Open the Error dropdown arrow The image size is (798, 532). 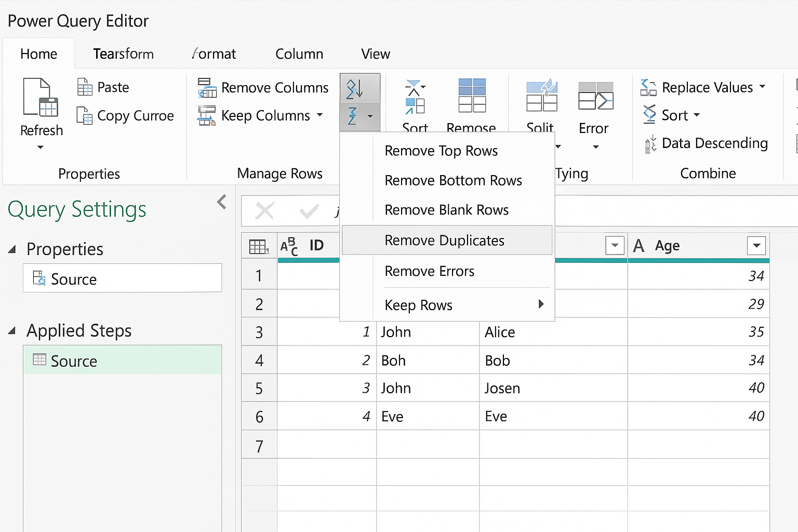(x=596, y=147)
